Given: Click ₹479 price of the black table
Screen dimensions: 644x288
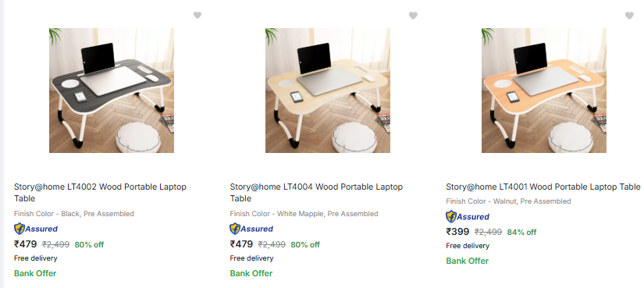Looking at the screenshot, I should point(26,244).
